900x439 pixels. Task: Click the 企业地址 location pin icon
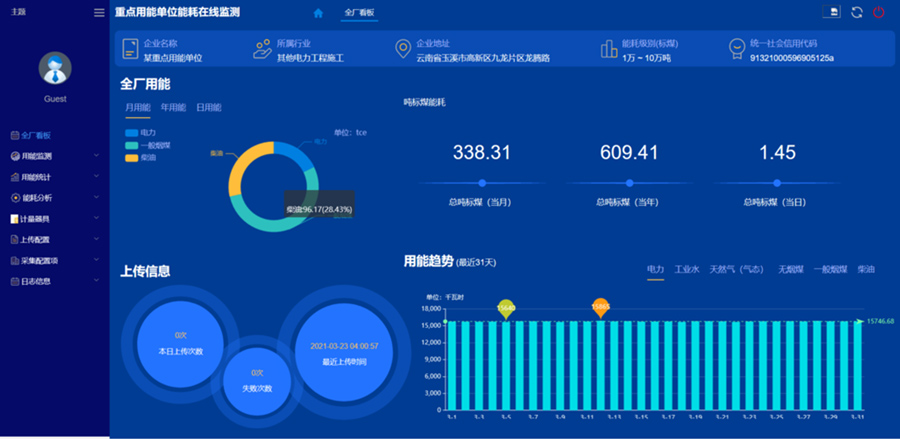tap(402, 49)
